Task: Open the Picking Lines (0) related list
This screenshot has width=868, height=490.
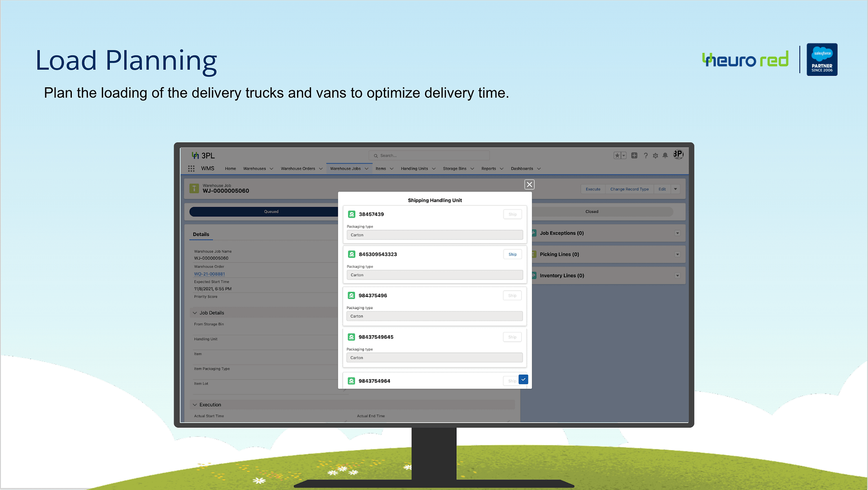Action: coord(559,254)
